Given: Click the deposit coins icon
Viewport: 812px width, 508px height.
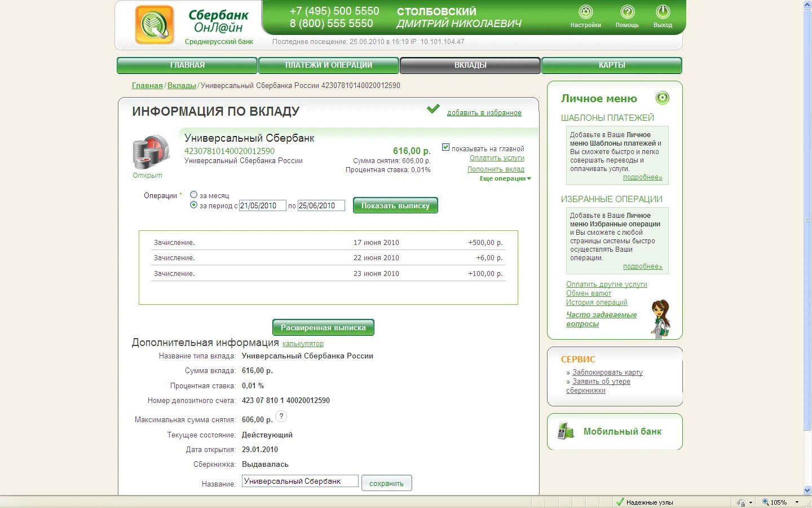Looking at the screenshot, I should (x=151, y=152).
